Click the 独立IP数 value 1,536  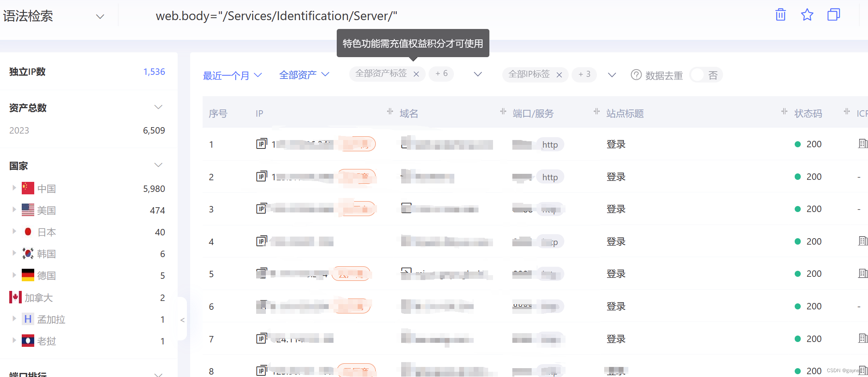[x=154, y=72]
